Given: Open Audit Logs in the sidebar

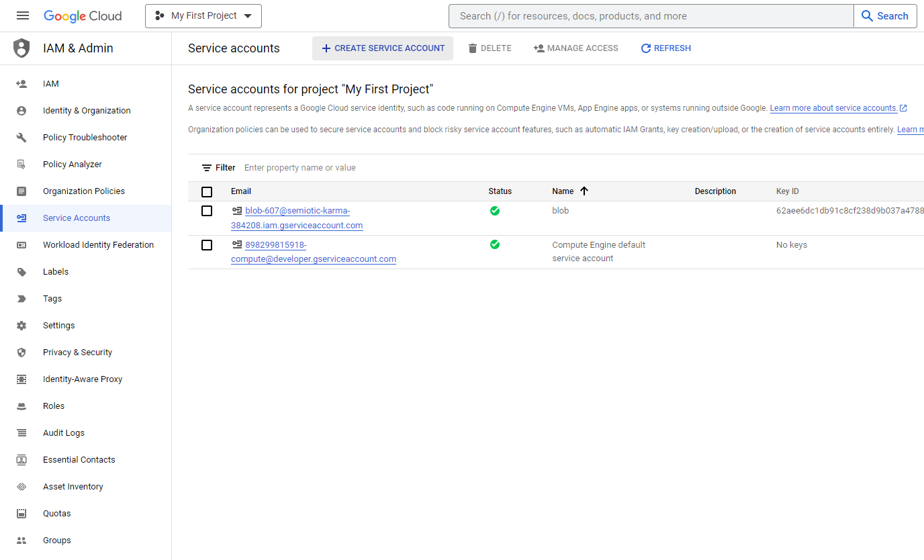Looking at the screenshot, I should (64, 433).
